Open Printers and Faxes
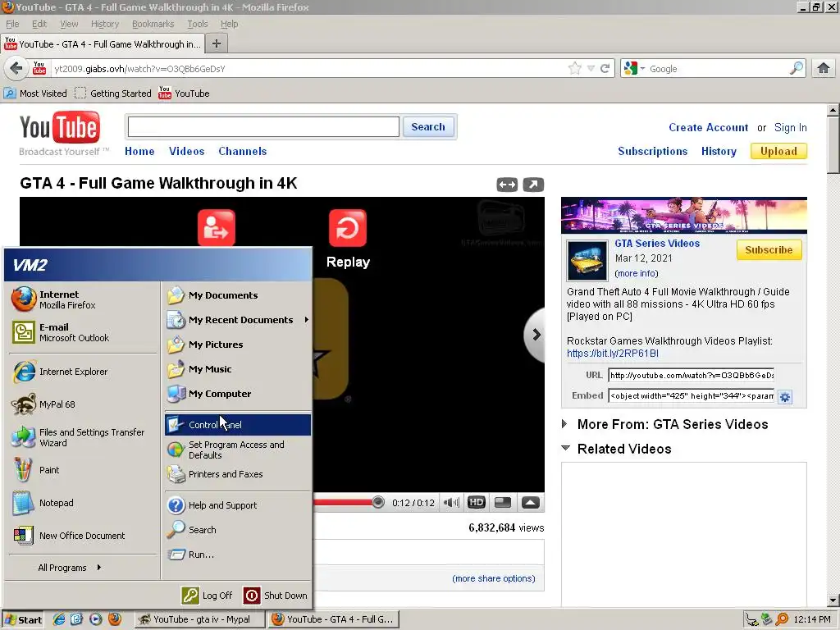 point(237,474)
